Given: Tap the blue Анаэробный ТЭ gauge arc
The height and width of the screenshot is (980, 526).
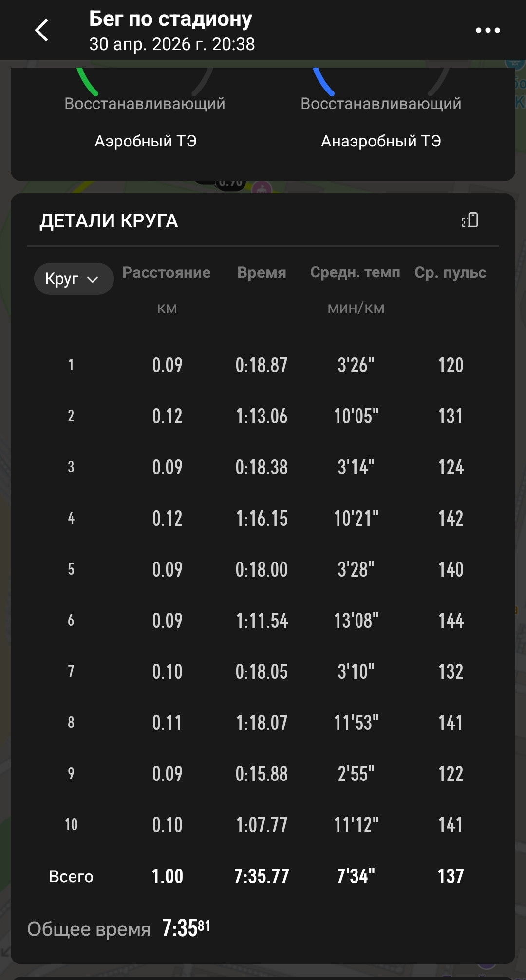Looking at the screenshot, I should (323, 81).
